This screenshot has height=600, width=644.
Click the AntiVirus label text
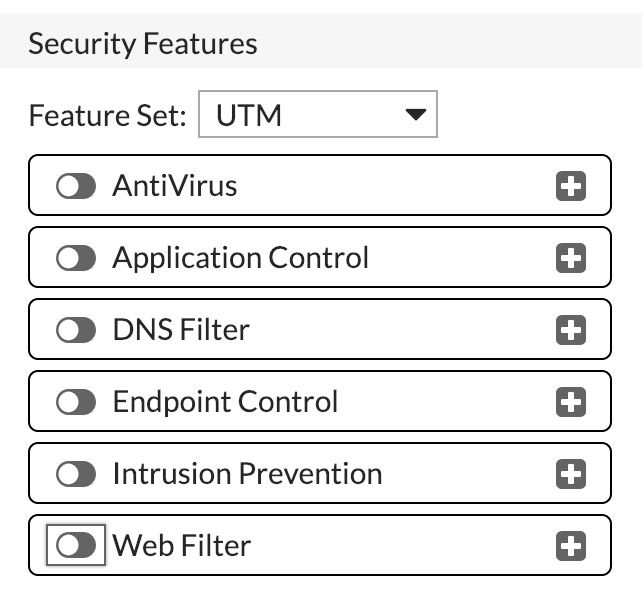(x=175, y=186)
